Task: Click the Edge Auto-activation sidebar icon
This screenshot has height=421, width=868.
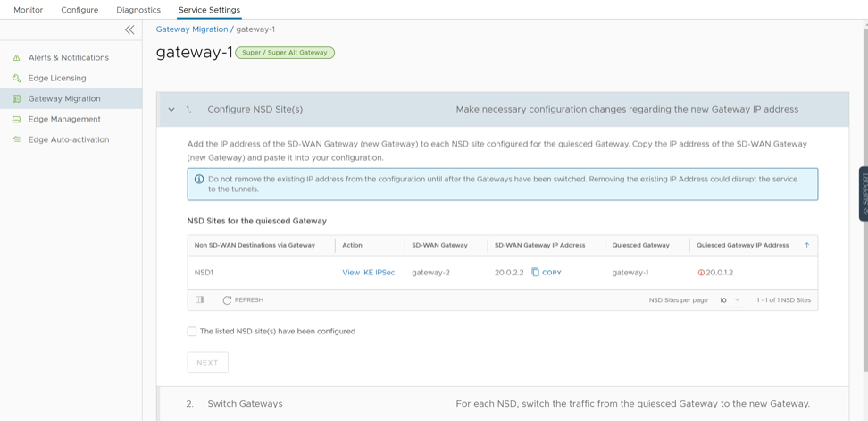Action: 16,140
